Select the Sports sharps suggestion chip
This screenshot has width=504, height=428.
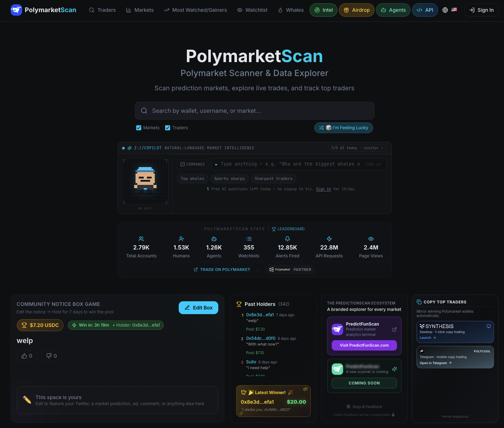[229, 178]
